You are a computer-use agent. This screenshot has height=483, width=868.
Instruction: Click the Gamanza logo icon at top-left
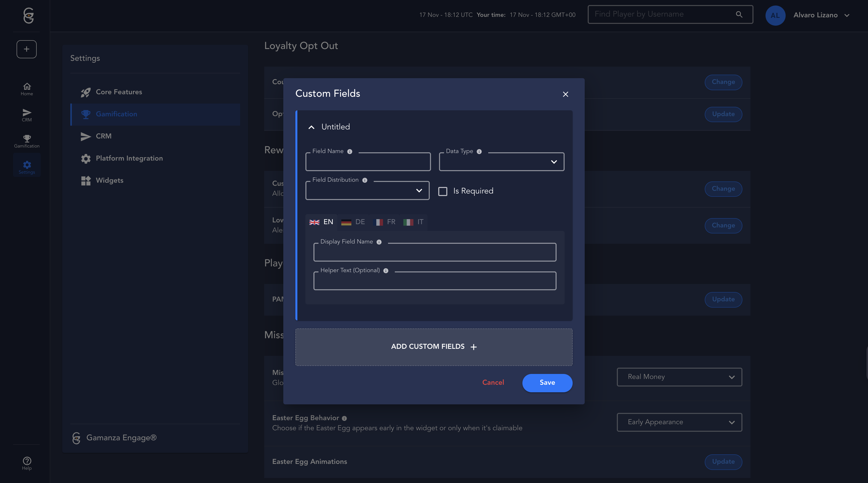point(28,15)
